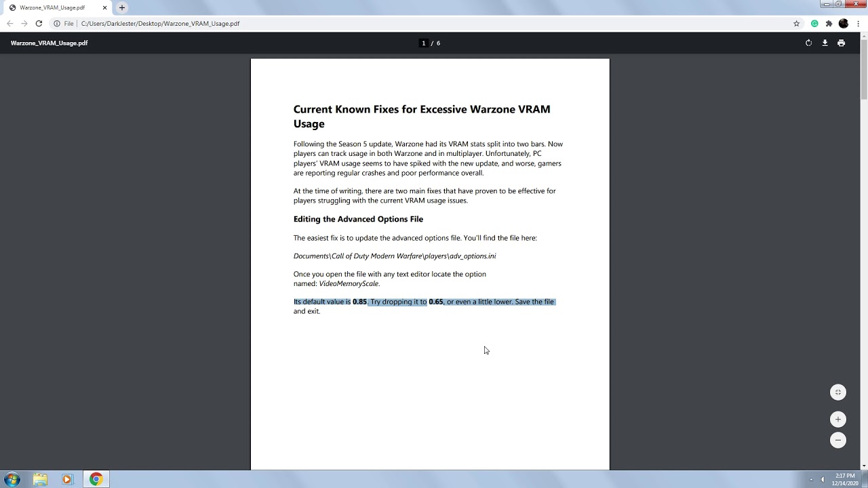Screen dimensions: 868x488
Task: Print the PDF document
Action: click(841, 43)
